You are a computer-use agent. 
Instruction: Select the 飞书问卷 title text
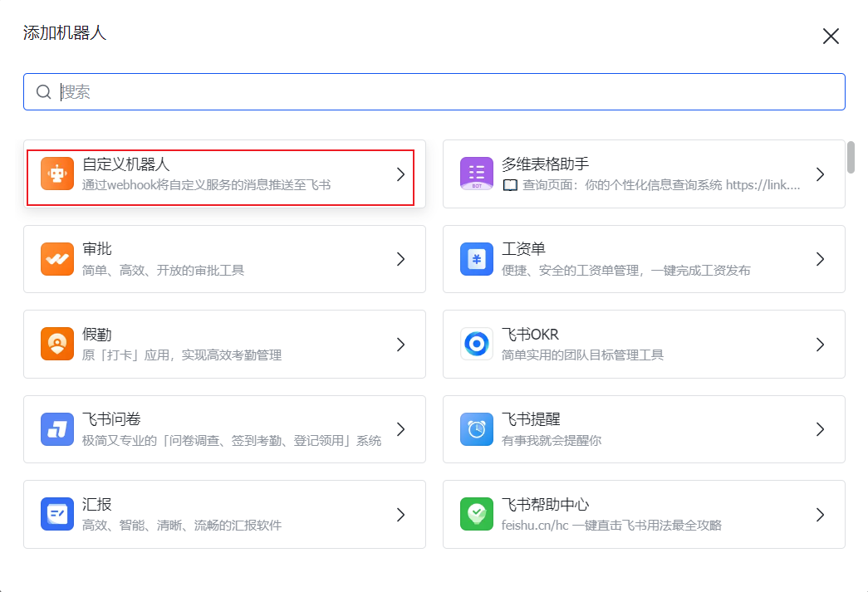(111, 419)
